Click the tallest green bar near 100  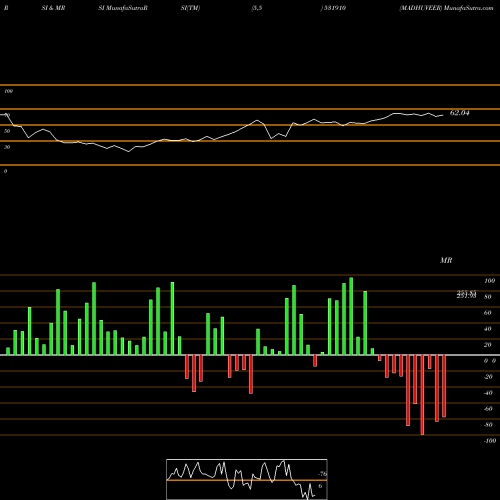tap(351, 316)
